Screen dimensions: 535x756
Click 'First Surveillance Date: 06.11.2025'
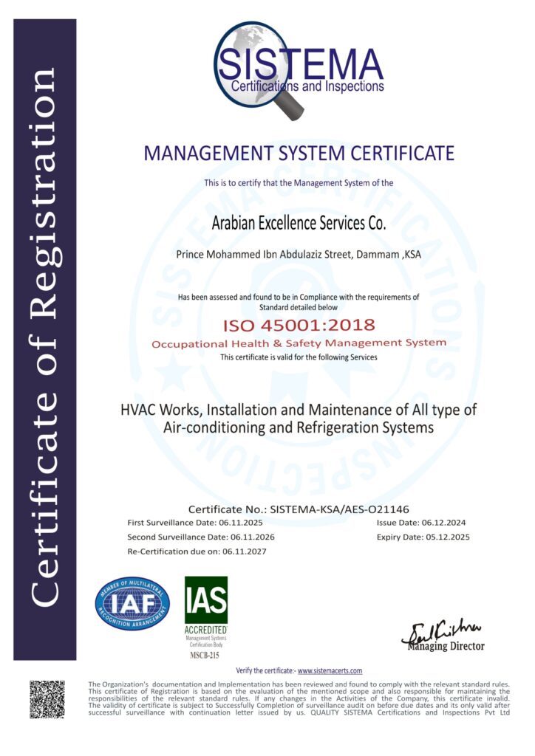[x=195, y=523]
